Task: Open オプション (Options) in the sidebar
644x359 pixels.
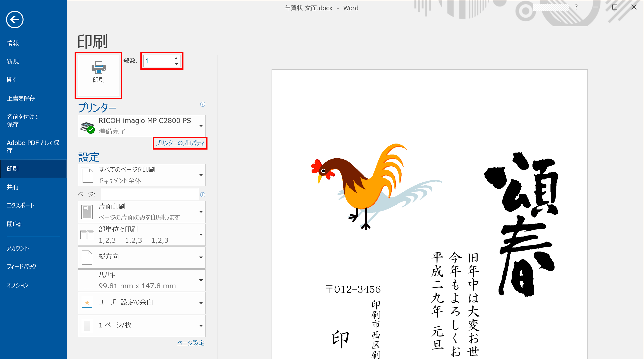Action: click(33, 285)
